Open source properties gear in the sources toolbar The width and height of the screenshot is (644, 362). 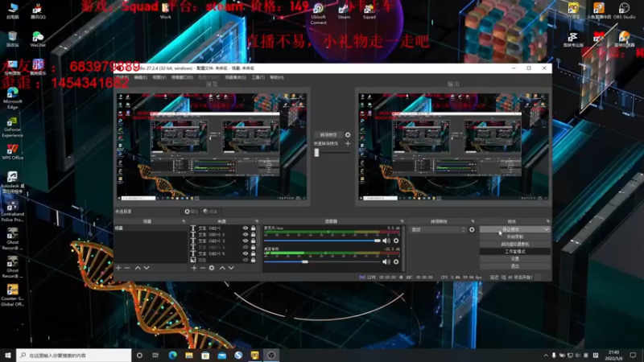coord(212,268)
